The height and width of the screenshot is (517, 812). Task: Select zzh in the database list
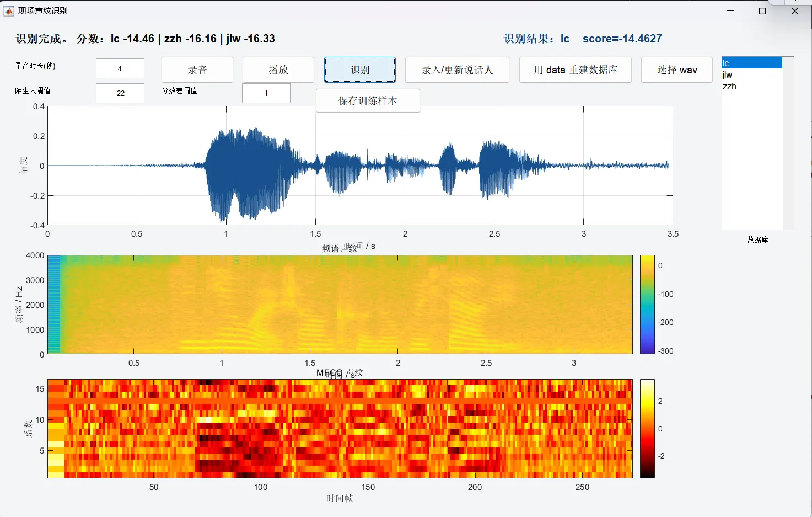coord(752,86)
